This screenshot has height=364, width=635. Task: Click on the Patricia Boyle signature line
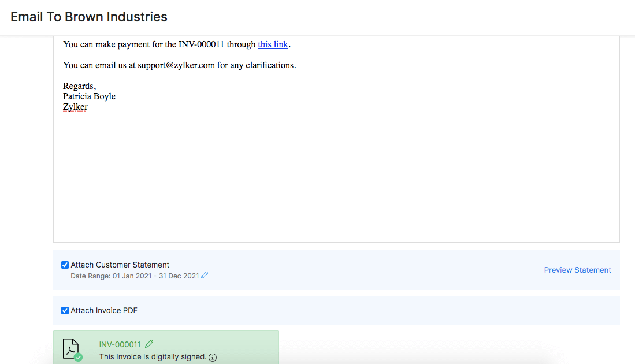[x=89, y=96]
